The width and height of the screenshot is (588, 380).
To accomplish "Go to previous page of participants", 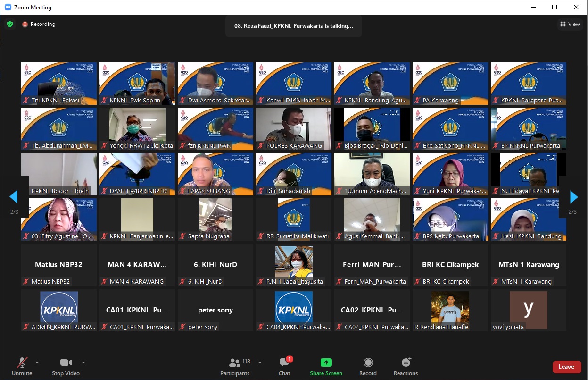I will (x=14, y=197).
